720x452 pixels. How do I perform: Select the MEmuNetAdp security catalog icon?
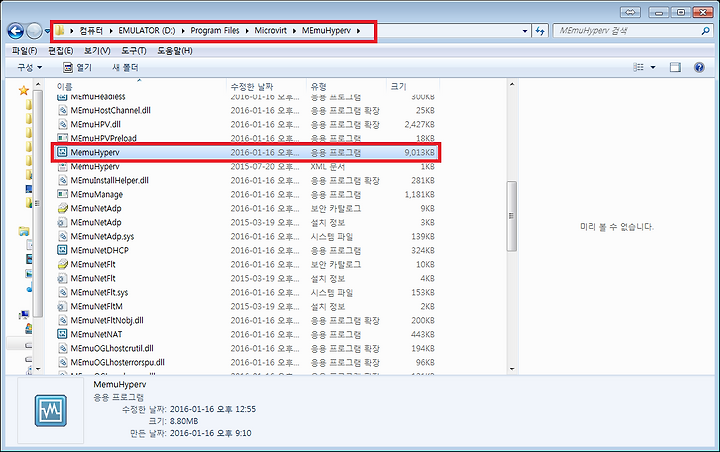[x=62, y=209]
